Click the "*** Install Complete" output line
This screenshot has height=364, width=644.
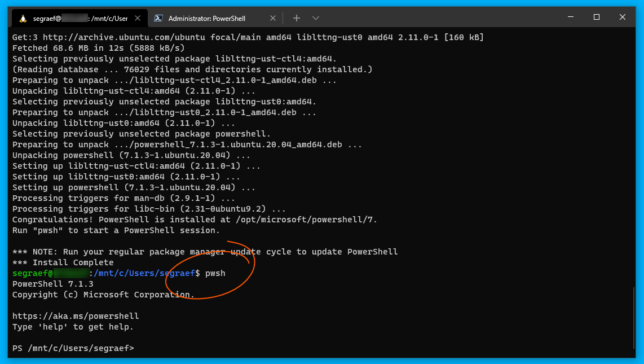click(63, 262)
